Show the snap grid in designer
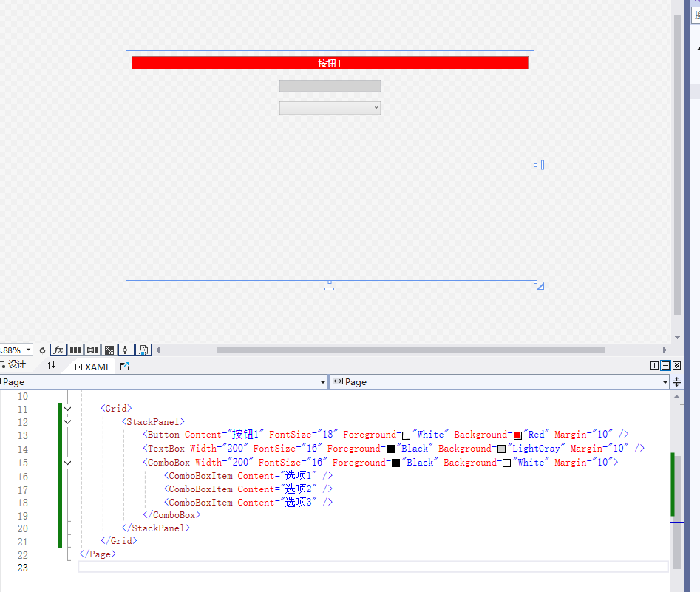The width and height of the screenshot is (700, 592). (75, 350)
